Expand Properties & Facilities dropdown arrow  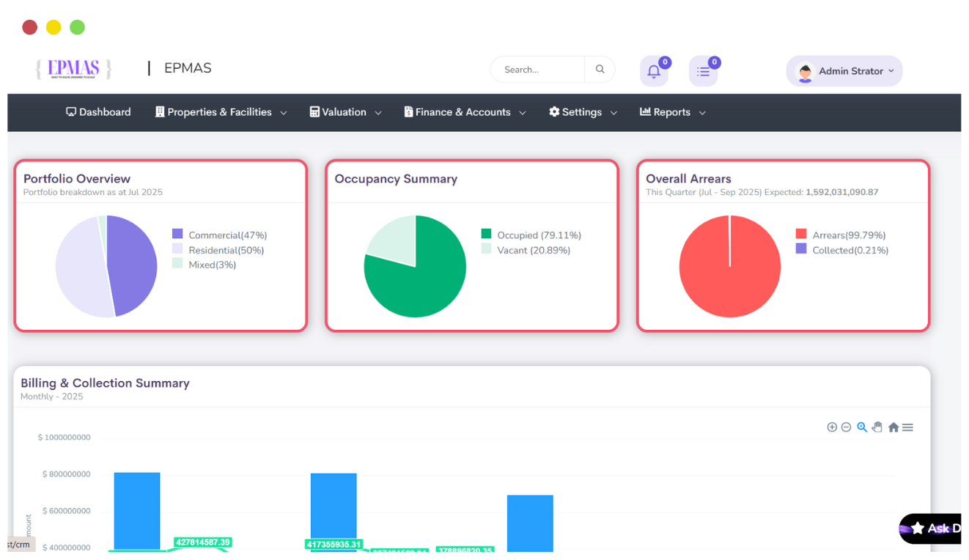tap(284, 113)
